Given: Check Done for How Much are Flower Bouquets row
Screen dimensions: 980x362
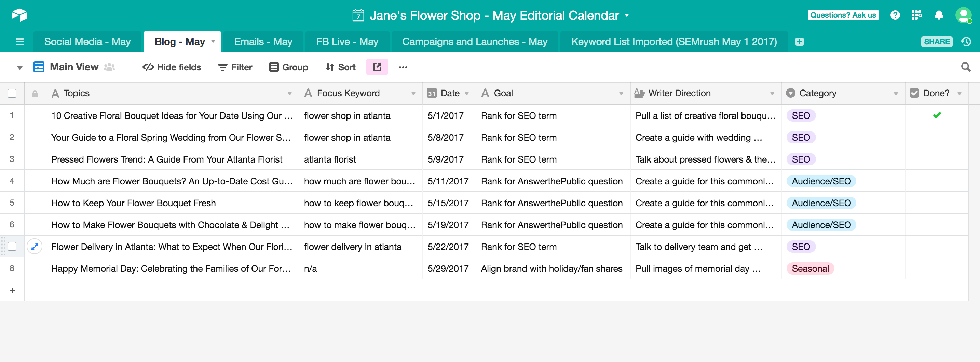Looking at the screenshot, I should point(937,181).
